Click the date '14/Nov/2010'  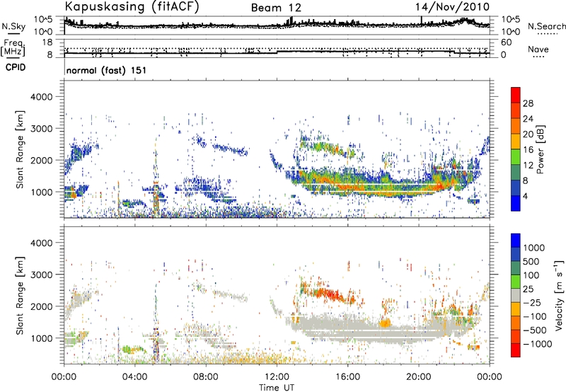(452, 7)
